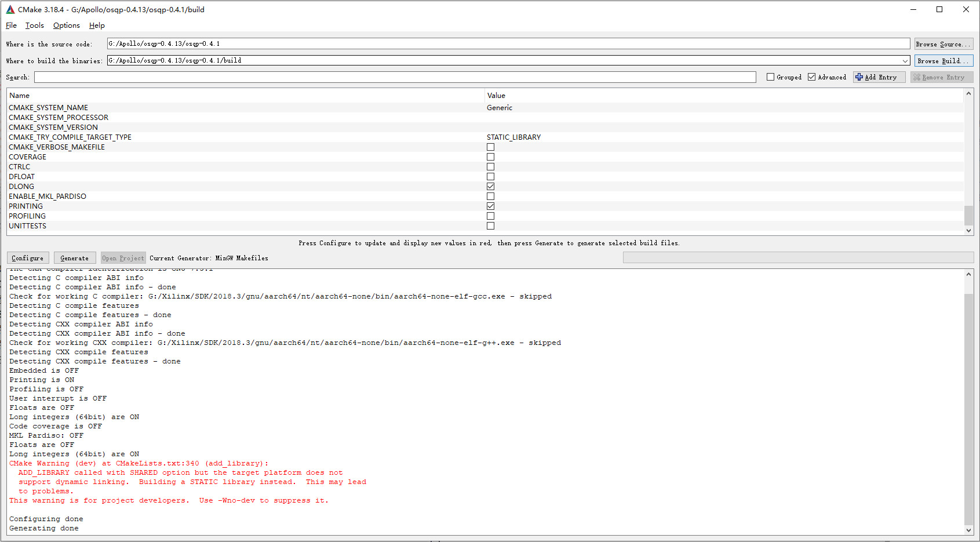
Task: Close the CMake window
Action: (966, 9)
